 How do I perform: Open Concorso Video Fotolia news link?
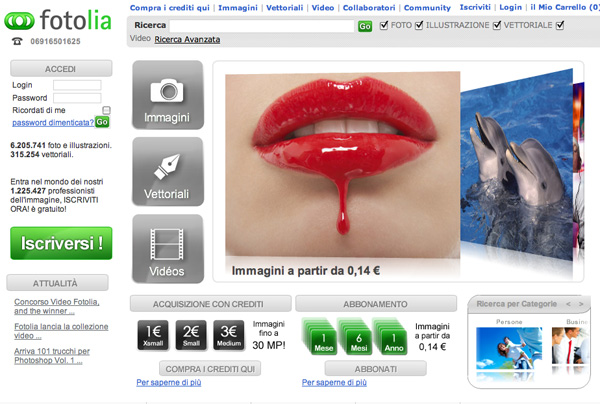click(57, 306)
